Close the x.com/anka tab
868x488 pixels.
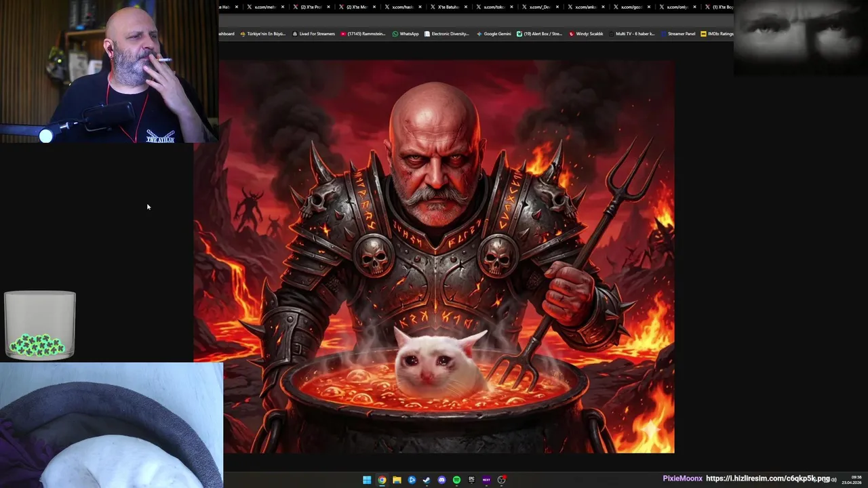click(603, 7)
